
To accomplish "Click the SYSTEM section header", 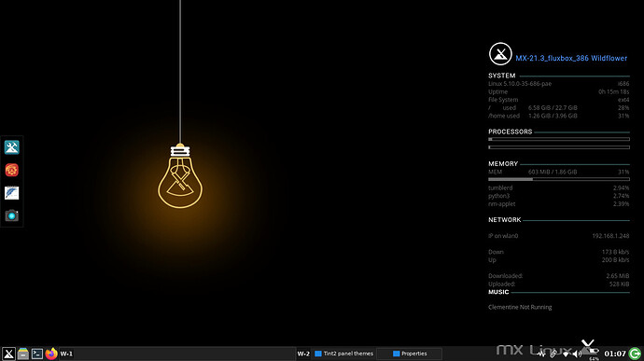I will [x=502, y=76].
